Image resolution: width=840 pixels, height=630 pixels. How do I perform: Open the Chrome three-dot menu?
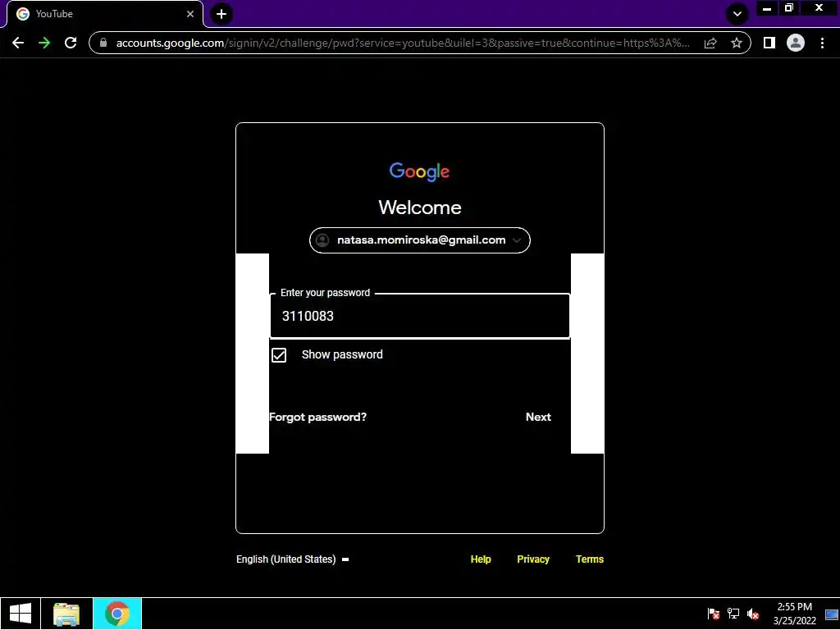822,43
